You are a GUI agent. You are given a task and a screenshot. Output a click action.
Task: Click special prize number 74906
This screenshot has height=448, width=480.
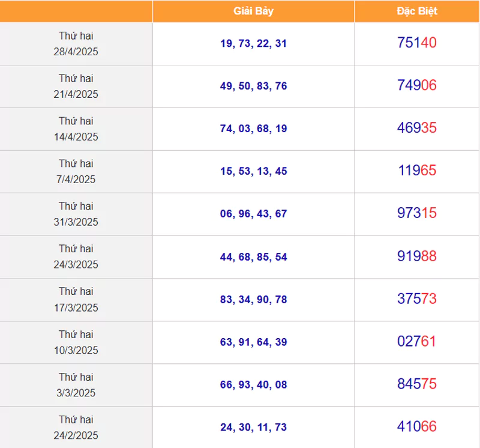coord(417,85)
